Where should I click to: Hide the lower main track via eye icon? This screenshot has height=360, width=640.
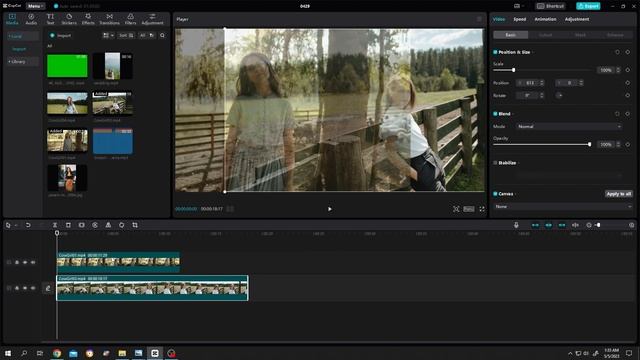25,288
